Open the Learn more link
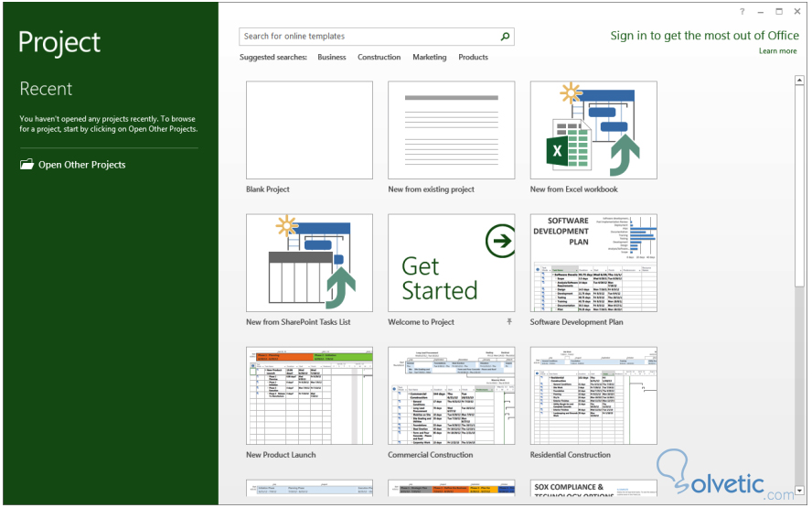This screenshot has width=812, height=508. tap(778, 51)
